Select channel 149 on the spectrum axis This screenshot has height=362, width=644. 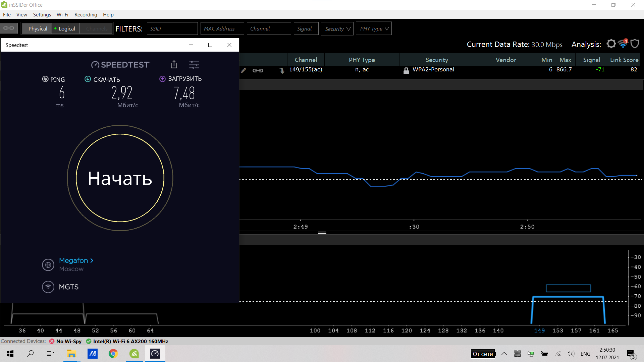pos(539,330)
